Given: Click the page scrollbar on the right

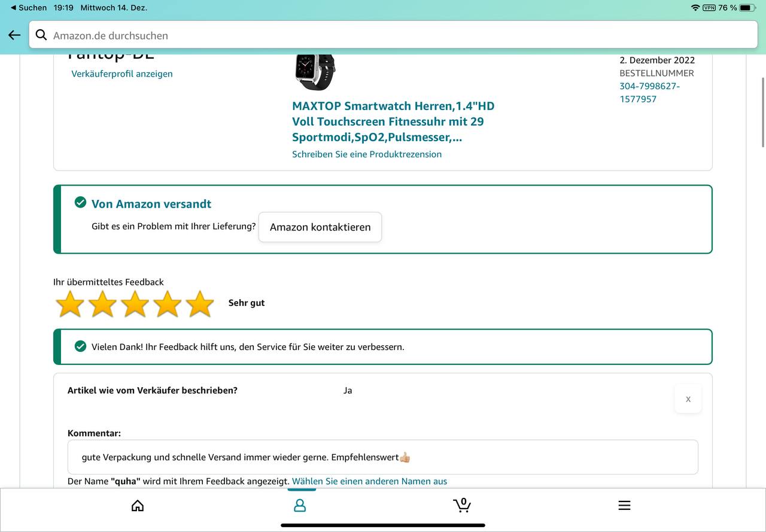Looking at the screenshot, I should tap(762, 112).
